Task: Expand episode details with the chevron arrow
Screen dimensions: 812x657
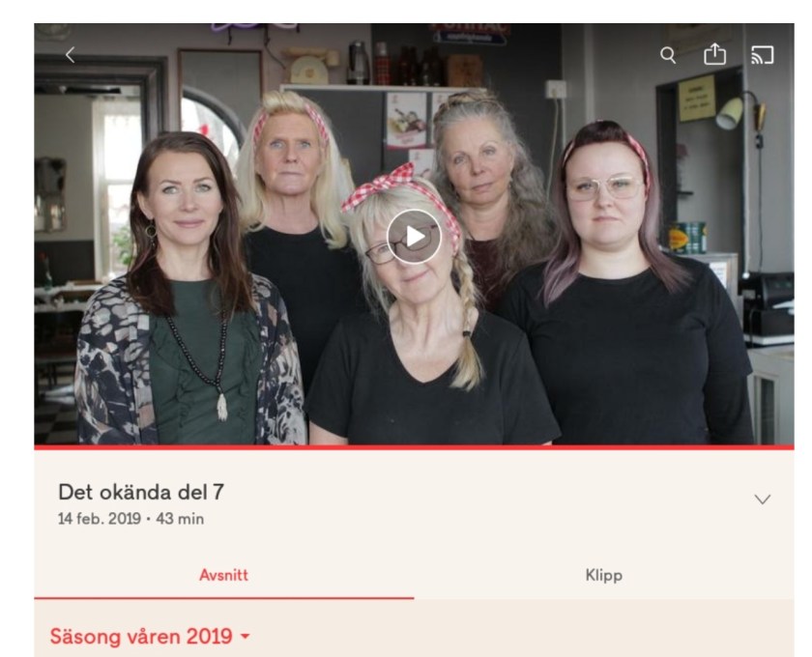Action: [763, 500]
